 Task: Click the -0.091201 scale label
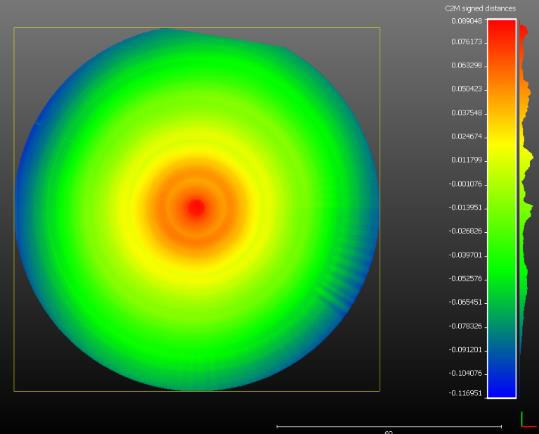(x=465, y=350)
